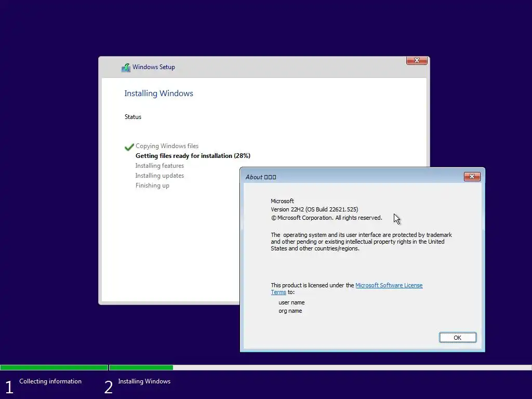
Task: Click the green checkmark beside Copying Windows files
Action: tap(129, 147)
